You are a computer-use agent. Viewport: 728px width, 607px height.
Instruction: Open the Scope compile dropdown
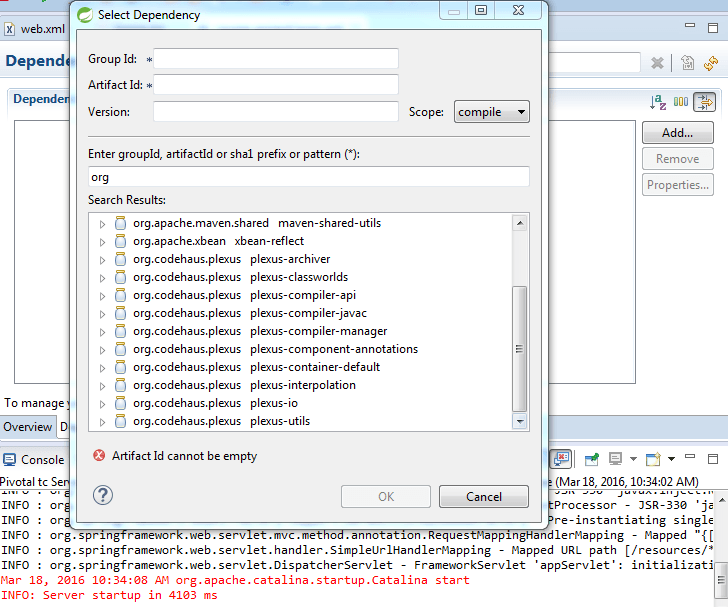pos(491,112)
